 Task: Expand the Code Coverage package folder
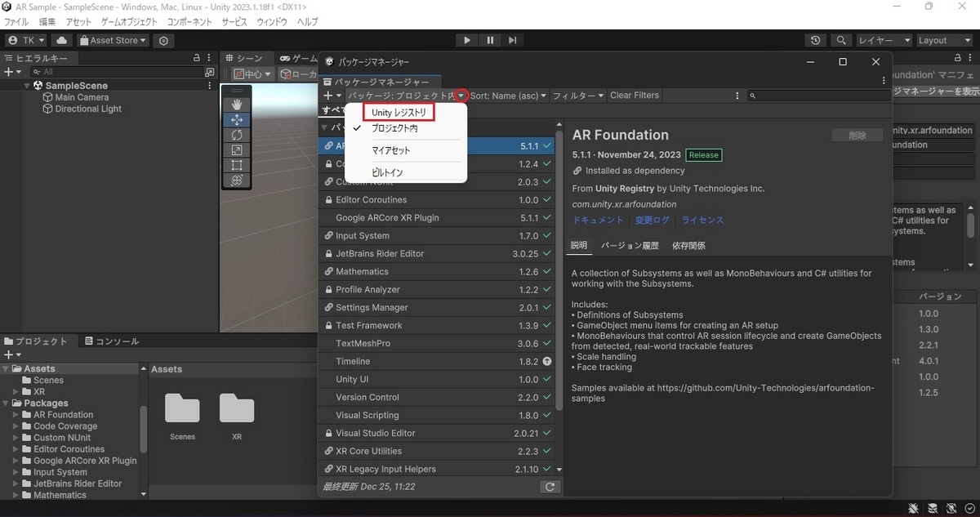(x=16, y=426)
